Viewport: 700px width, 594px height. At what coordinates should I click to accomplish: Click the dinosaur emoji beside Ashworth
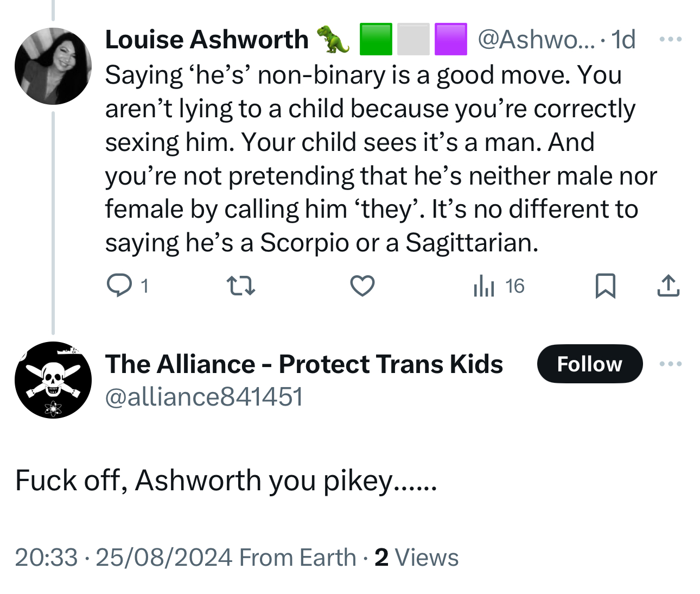pos(333,40)
